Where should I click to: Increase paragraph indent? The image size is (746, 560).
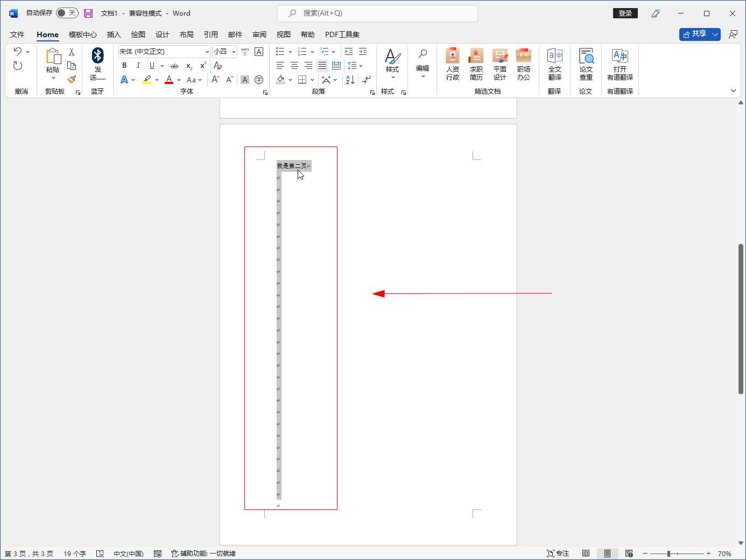coord(363,52)
